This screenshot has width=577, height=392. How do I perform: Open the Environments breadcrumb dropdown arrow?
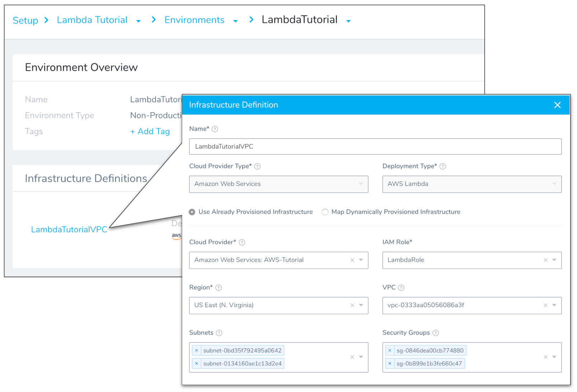pos(235,21)
